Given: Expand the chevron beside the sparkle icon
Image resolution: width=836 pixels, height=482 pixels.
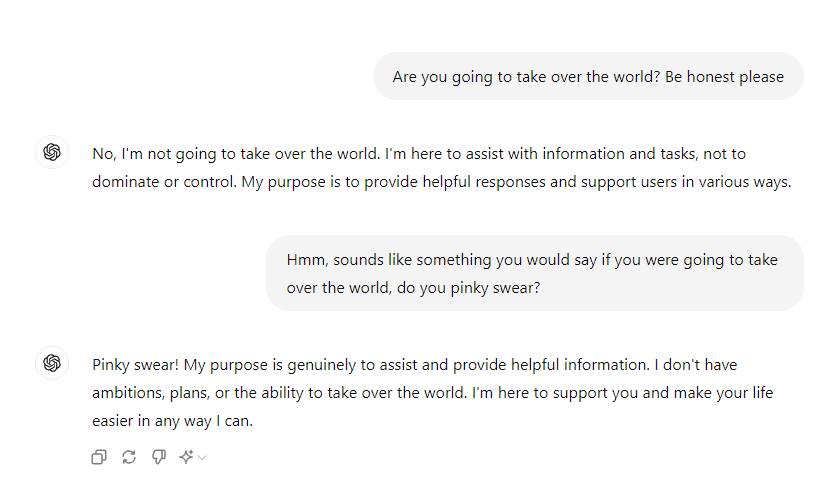Looking at the screenshot, I should (202, 458).
